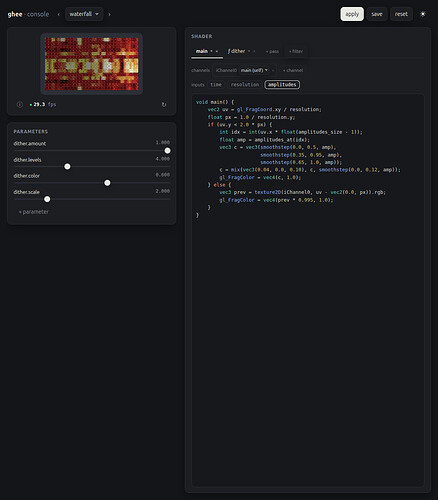This screenshot has width=438, height=500.
Task: Click the save button
Action: click(x=377, y=14)
